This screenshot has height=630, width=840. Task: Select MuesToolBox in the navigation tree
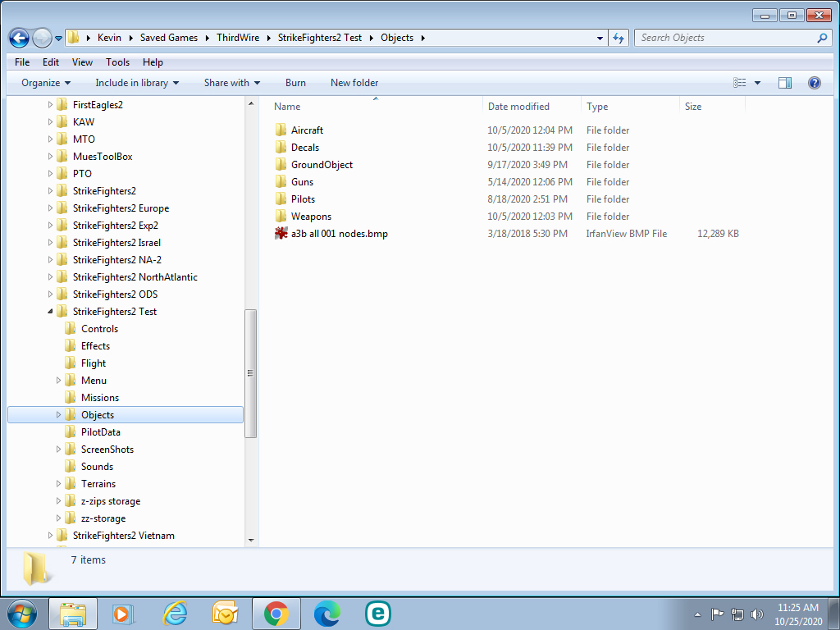point(103,157)
